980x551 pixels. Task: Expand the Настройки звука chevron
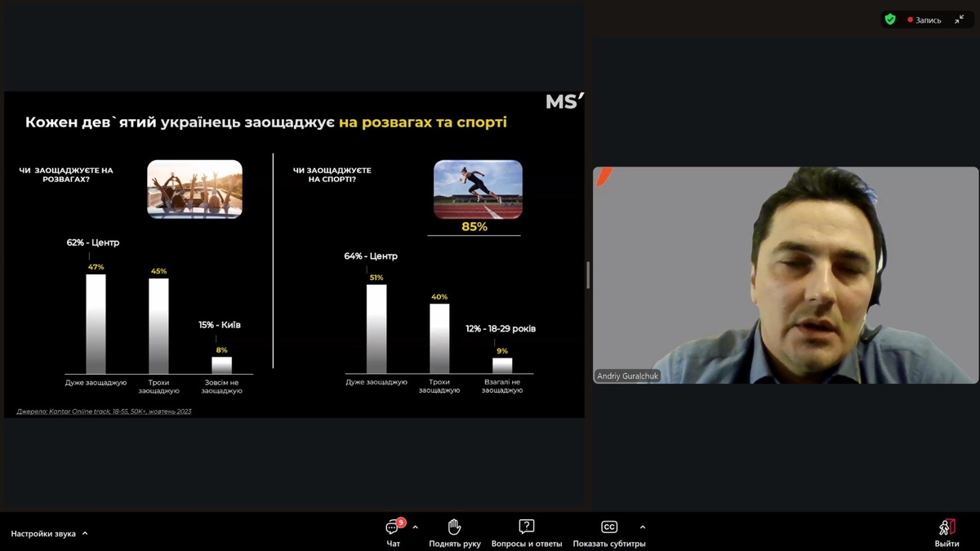pyautogui.click(x=85, y=534)
